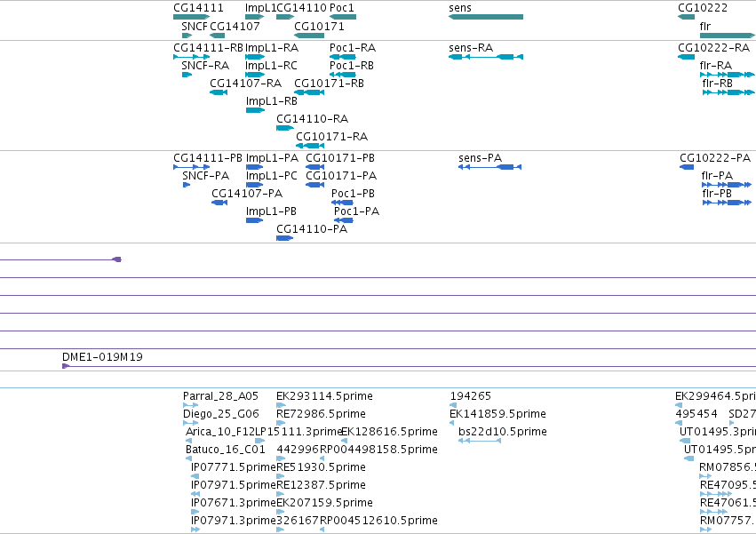Click the ImpL1 gene glyph
This screenshot has width=756, height=534.
(x=255, y=17)
